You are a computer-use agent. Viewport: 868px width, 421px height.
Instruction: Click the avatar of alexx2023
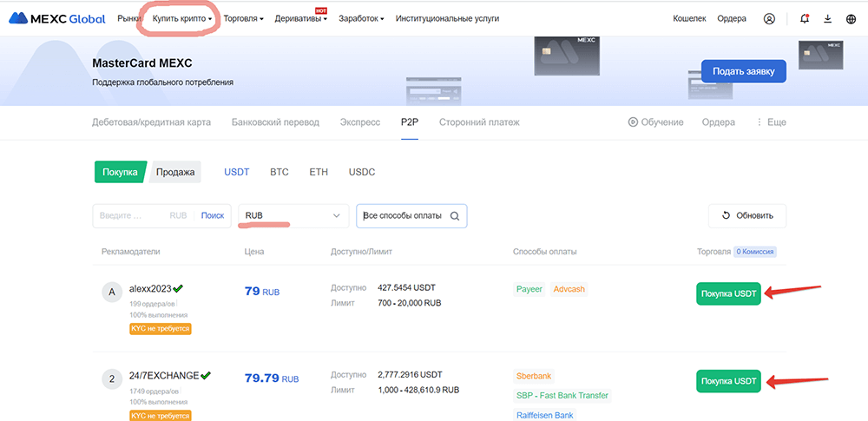point(112,292)
